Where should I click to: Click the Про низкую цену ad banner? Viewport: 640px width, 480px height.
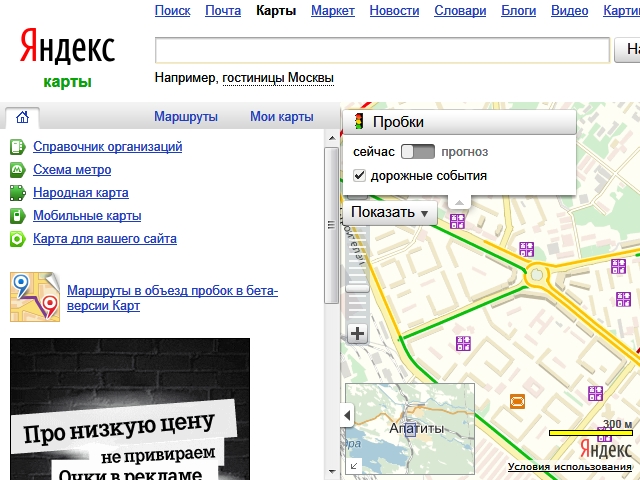coord(130,409)
